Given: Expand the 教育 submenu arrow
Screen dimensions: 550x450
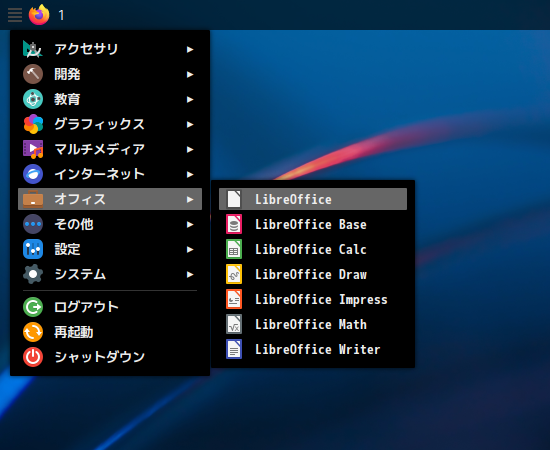Looking at the screenshot, I should [190, 99].
